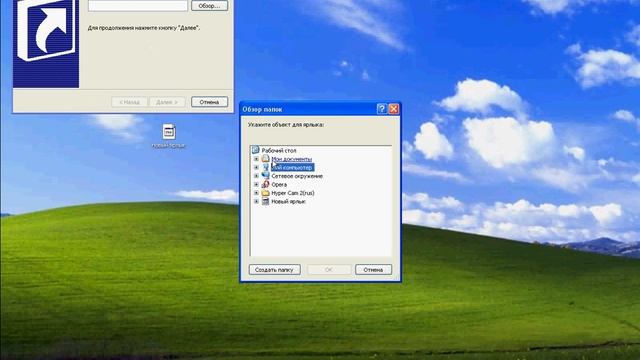Click Отмена in the Обзор папок dialog

pyautogui.click(x=373, y=269)
